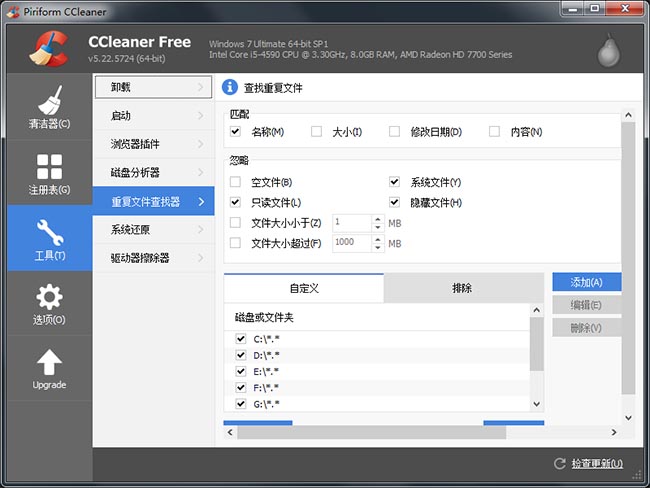This screenshot has width=650, height=488.
Task: Click the refresh icon beside 检查更新
Action: click(x=560, y=464)
